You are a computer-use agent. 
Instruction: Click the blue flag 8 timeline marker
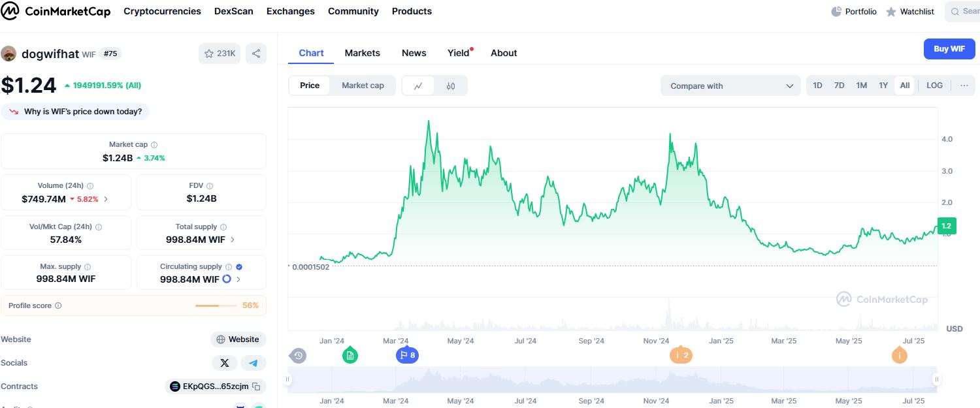coord(407,356)
